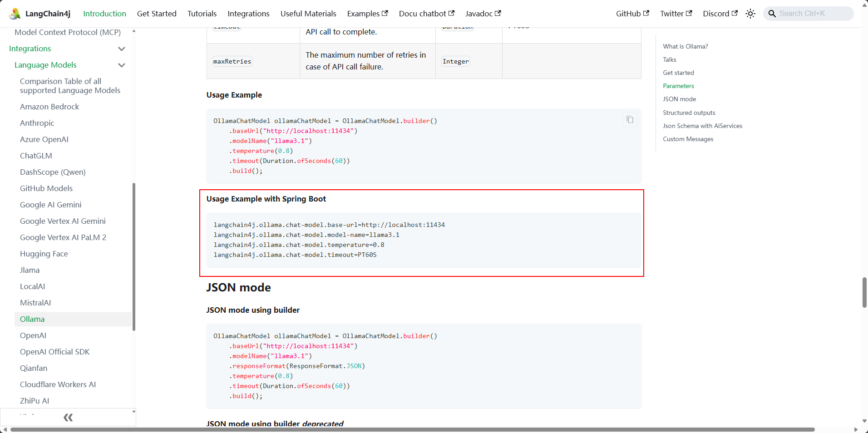Open Azure OpenAI sidebar page

[x=44, y=139]
